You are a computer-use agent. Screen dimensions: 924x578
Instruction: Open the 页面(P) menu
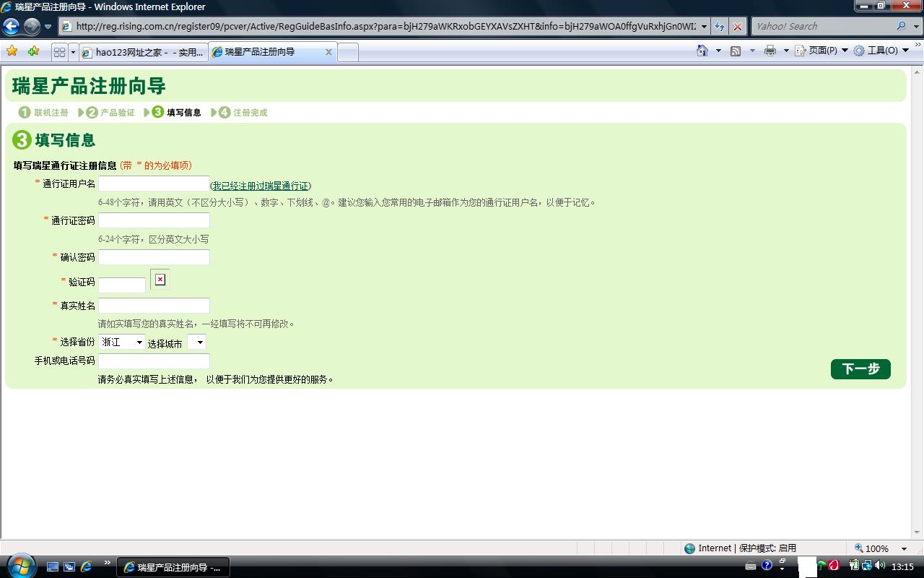tap(821, 51)
